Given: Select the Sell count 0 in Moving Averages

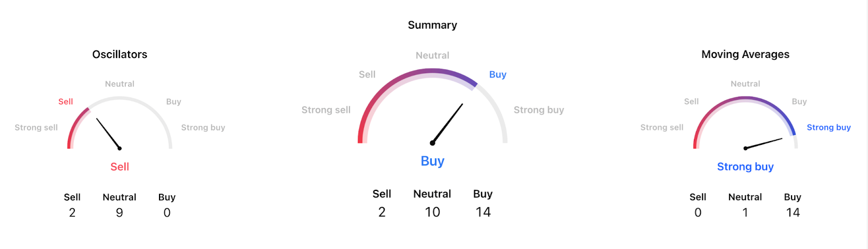Looking at the screenshot, I should tap(698, 213).
